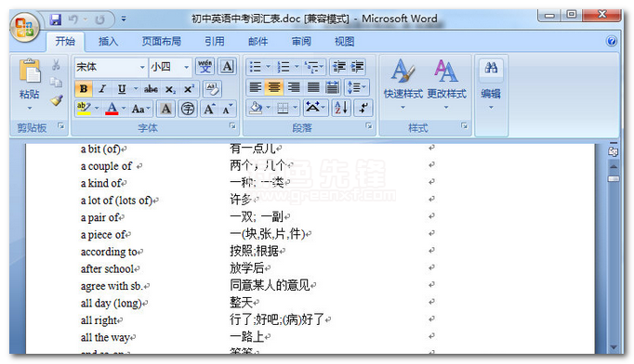This screenshot has width=634, height=364.
Task: Apply distributed alignment
Action: (333, 87)
